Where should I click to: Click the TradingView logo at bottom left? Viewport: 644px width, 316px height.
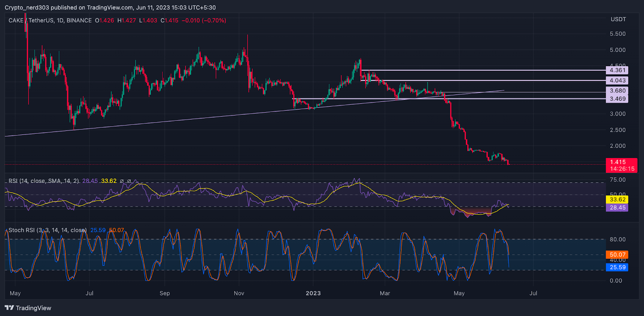coord(28,308)
